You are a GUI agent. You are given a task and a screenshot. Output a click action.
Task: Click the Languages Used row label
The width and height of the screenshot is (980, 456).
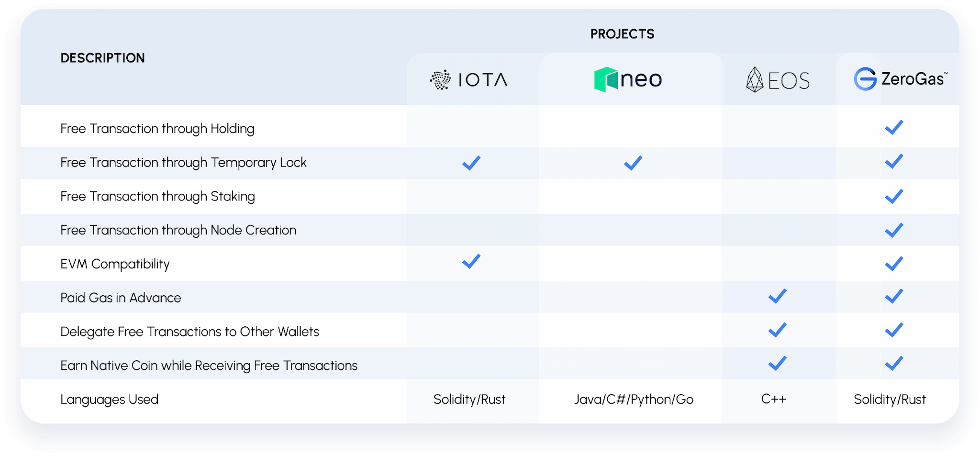tap(109, 400)
